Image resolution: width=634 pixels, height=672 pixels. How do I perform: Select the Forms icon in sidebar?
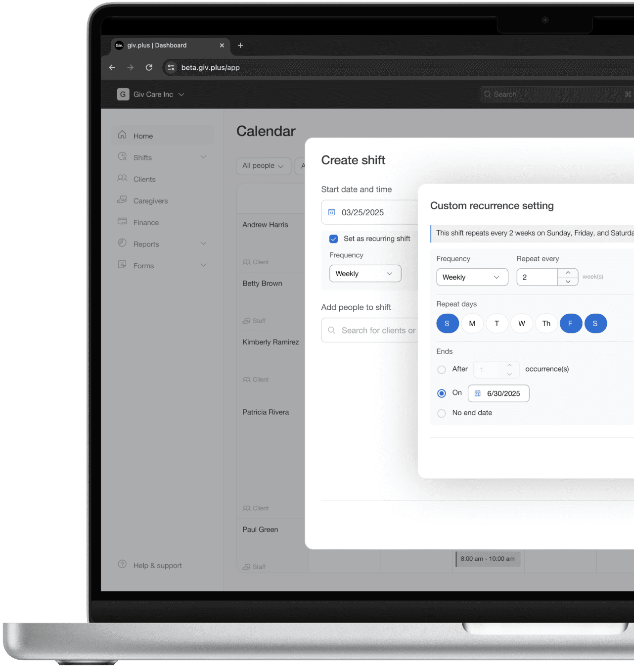122,265
